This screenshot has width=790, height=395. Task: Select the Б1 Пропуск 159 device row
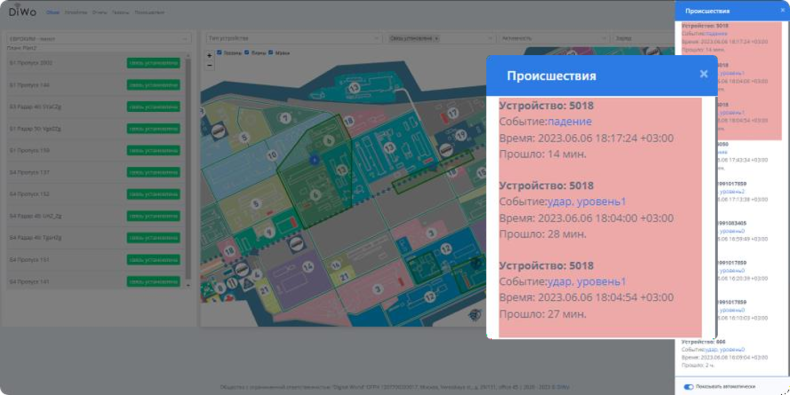point(95,150)
